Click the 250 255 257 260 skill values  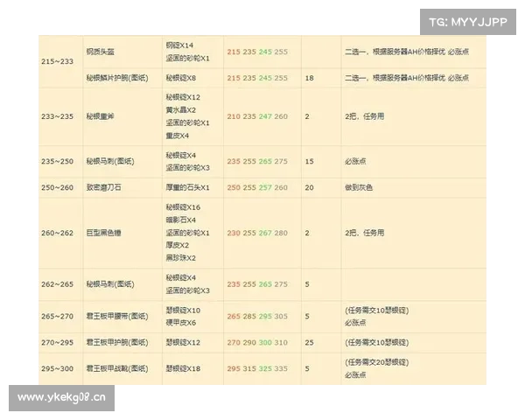pyautogui.click(x=257, y=187)
